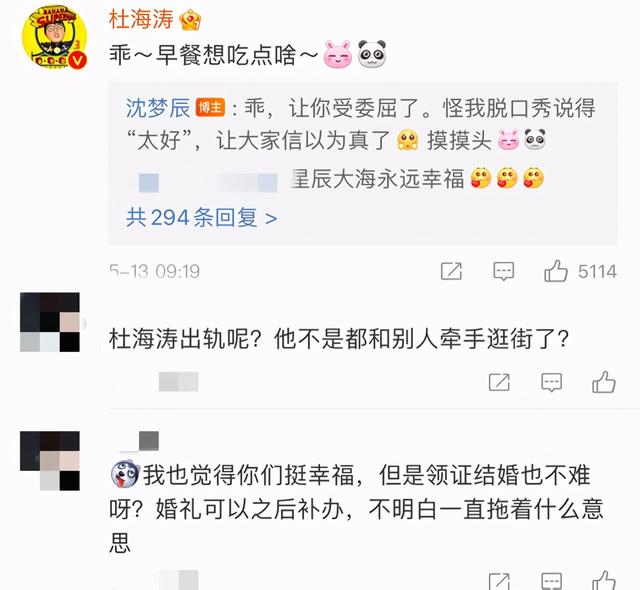This screenshot has width=640, height=590.
Task: Forward the comment about 杜海涛出轨
Action: (499, 382)
